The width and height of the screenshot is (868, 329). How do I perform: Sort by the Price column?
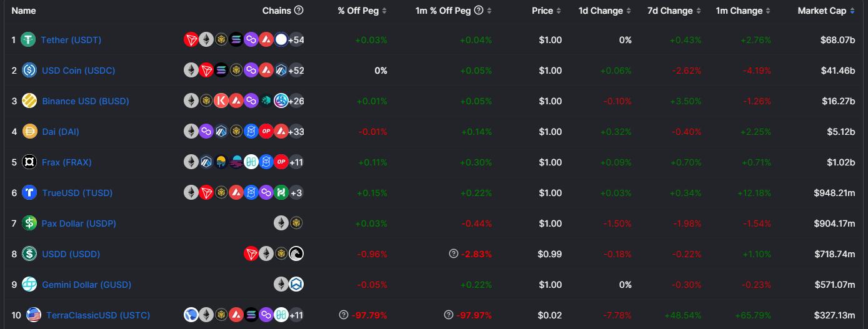coord(546,11)
